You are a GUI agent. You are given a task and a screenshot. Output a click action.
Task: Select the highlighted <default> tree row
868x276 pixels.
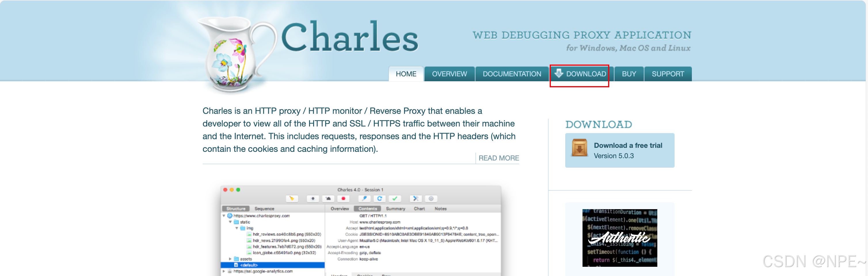(273, 265)
